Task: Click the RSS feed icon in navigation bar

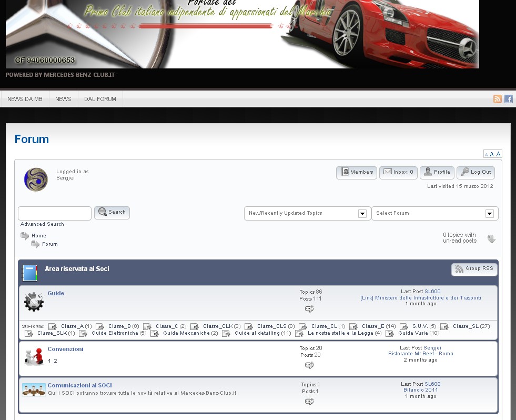Action: [x=497, y=99]
